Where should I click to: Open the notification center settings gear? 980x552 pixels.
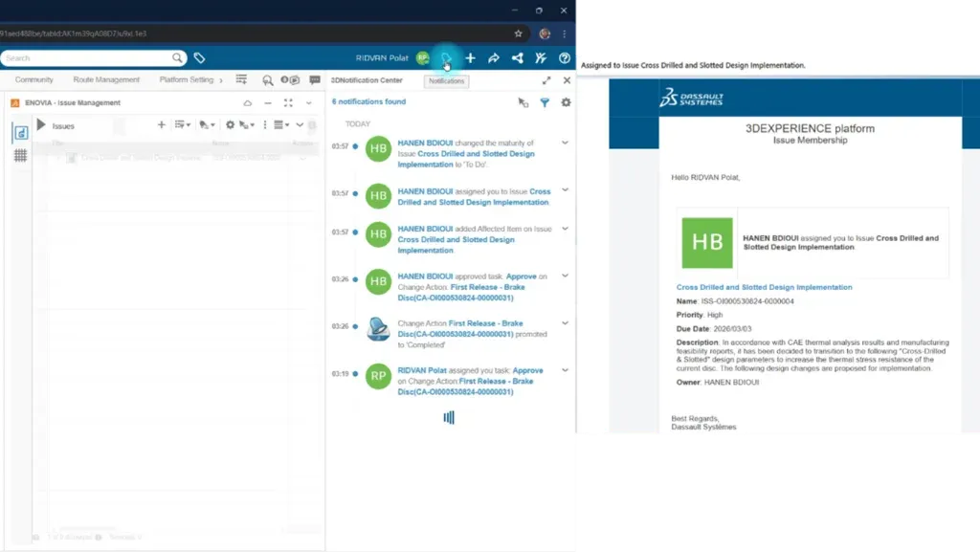567,102
